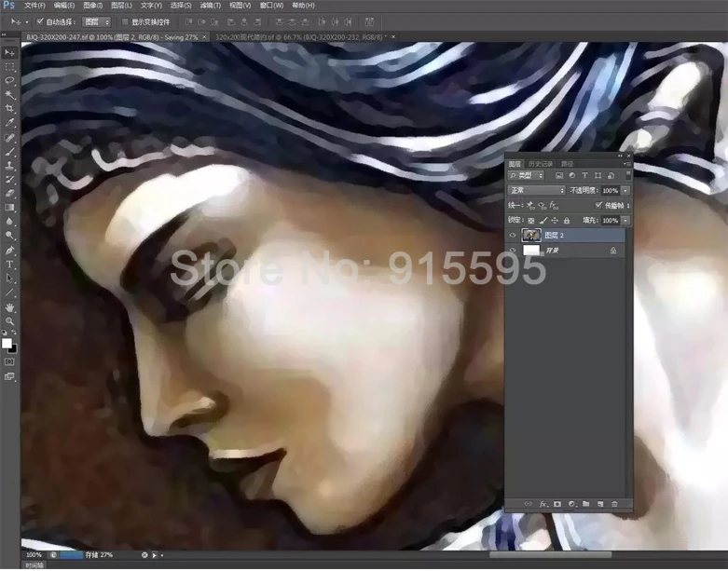Collapse Layers panel double-arrow
Image resolution: width=728 pixels, height=571 pixels.
(620, 156)
